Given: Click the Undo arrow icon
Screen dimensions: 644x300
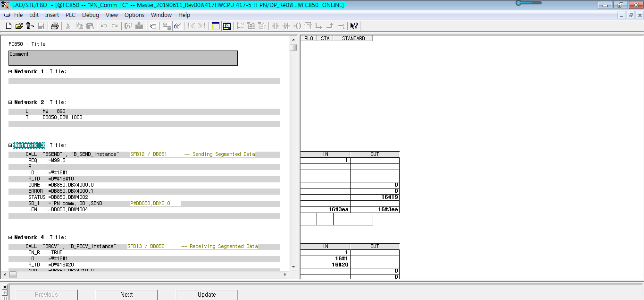Looking at the screenshot, I should [x=103, y=26].
